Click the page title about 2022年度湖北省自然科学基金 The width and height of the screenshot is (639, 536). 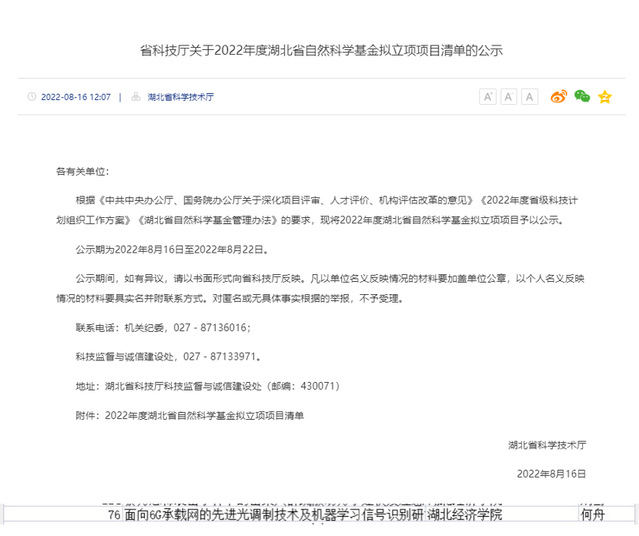pos(319,49)
